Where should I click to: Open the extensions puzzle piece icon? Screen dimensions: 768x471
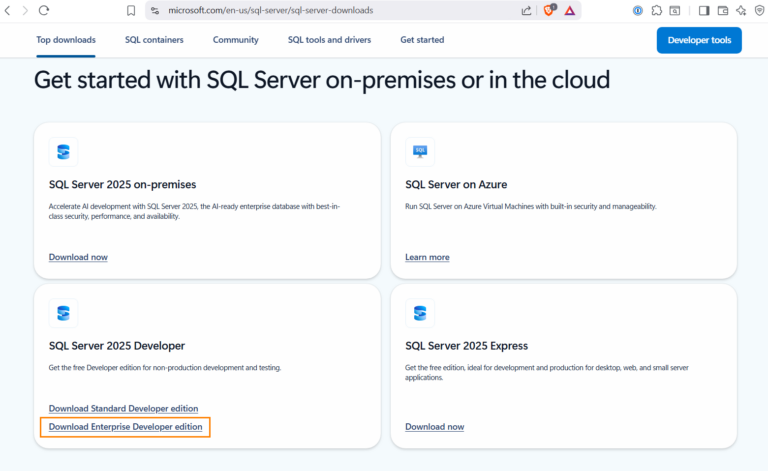[656, 10]
